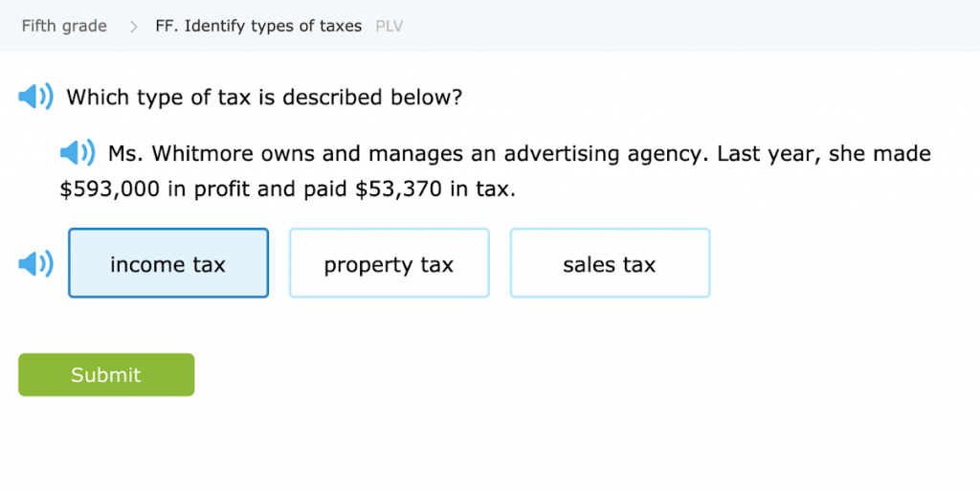
Task: Click the PLV skill code label
Action: (390, 27)
